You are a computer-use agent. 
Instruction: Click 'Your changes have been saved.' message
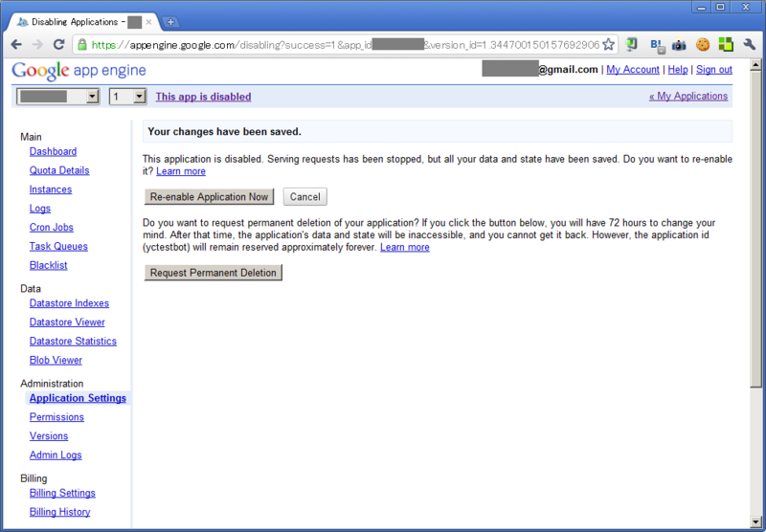pyautogui.click(x=224, y=132)
